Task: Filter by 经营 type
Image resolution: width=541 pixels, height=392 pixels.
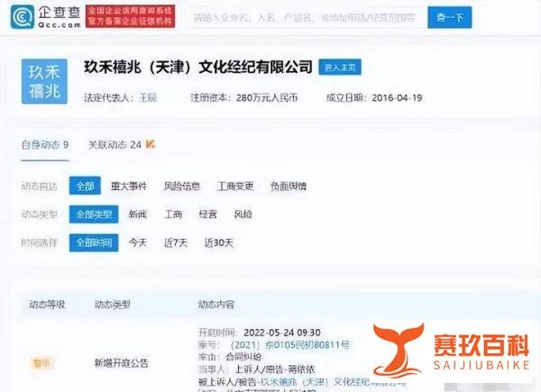Action: (x=207, y=214)
